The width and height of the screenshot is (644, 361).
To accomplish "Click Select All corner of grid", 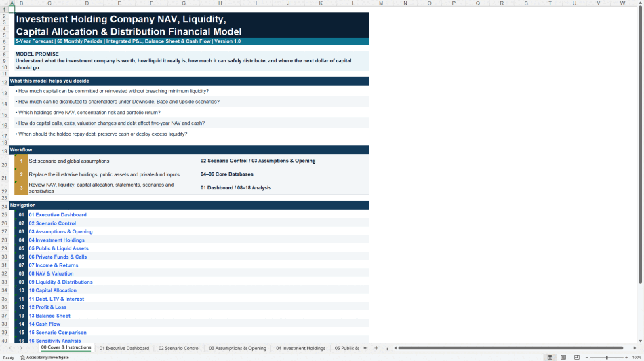I will pos(5,3).
